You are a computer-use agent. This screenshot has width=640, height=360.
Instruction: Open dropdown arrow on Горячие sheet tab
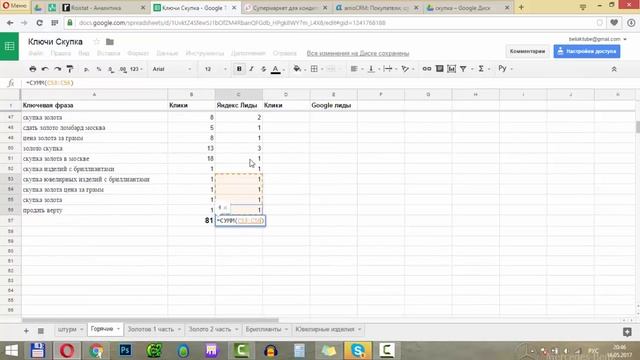pos(118,329)
